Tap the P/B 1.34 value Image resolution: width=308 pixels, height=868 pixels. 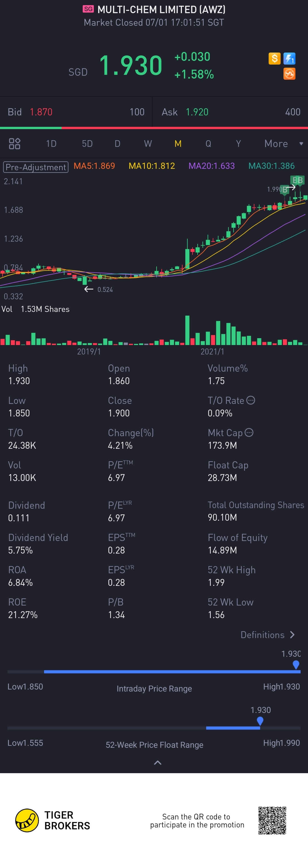116,615
